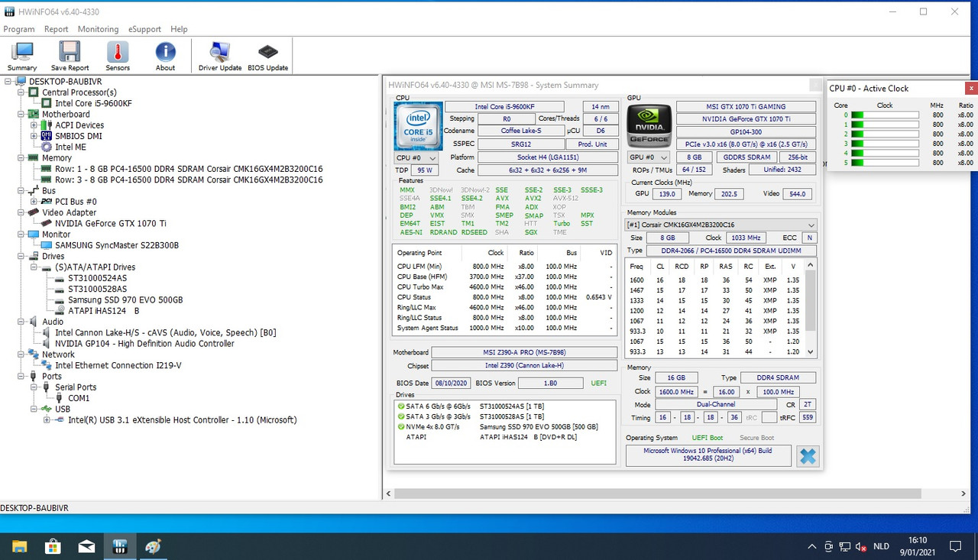Launch BIOS Update from the toolbar
Viewport: 978px width, 560px height.
pyautogui.click(x=268, y=57)
